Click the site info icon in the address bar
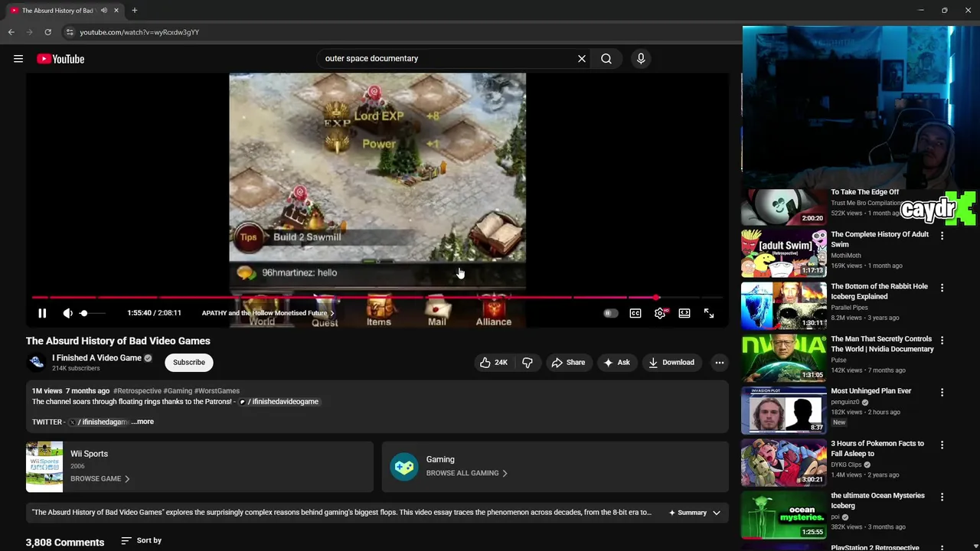This screenshot has width=980, height=551. 69,32
